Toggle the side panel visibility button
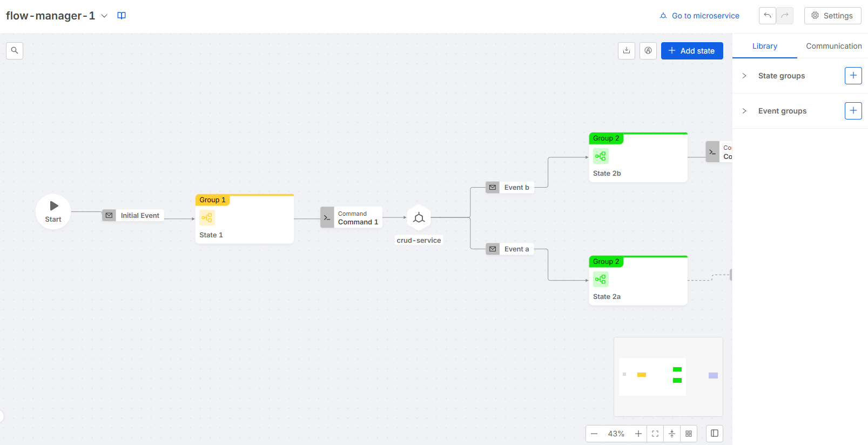Image resolution: width=868 pixels, height=445 pixels. tap(715, 434)
